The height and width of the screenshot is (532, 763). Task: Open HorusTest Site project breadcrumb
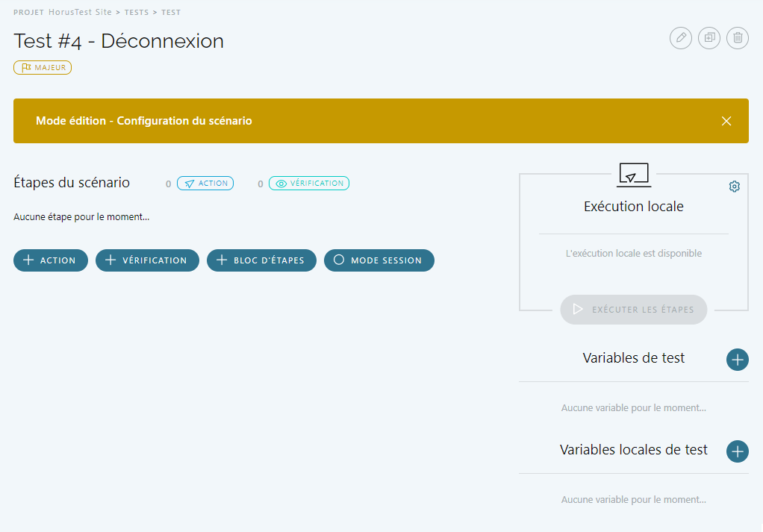click(80, 13)
